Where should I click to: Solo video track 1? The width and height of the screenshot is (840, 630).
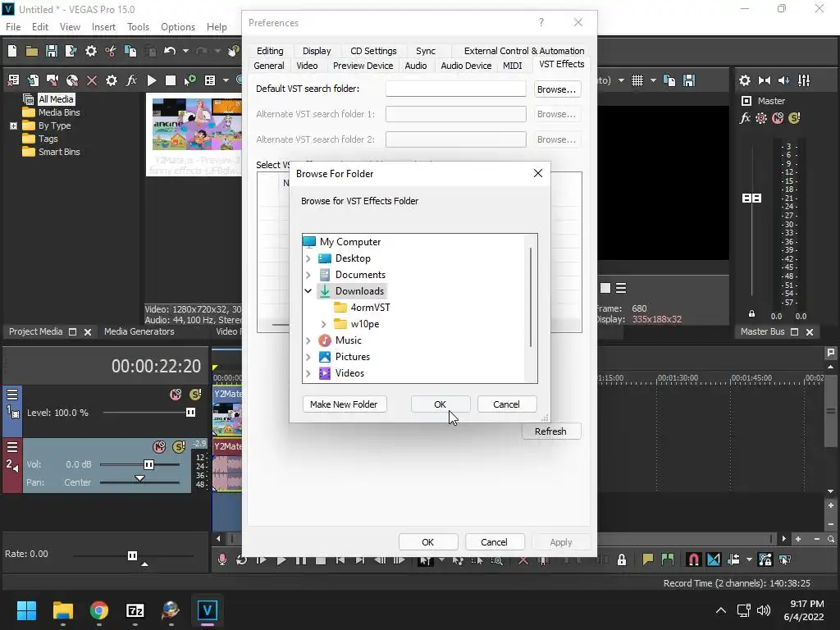[x=195, y=395]
